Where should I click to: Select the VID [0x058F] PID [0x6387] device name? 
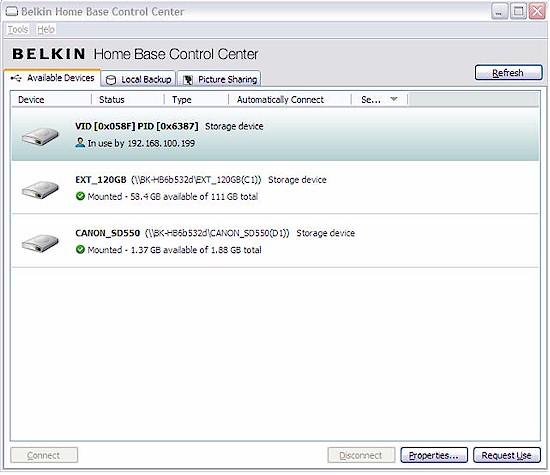[137, 126]
